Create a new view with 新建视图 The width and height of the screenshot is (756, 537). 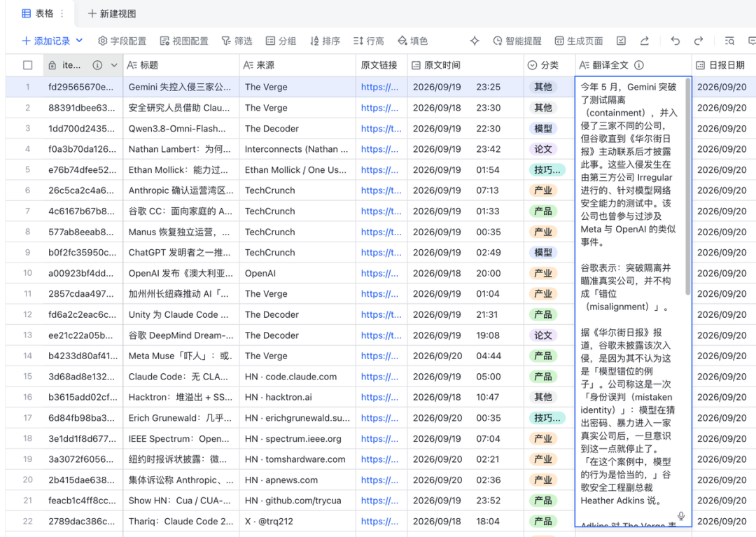tap(112, 13)
